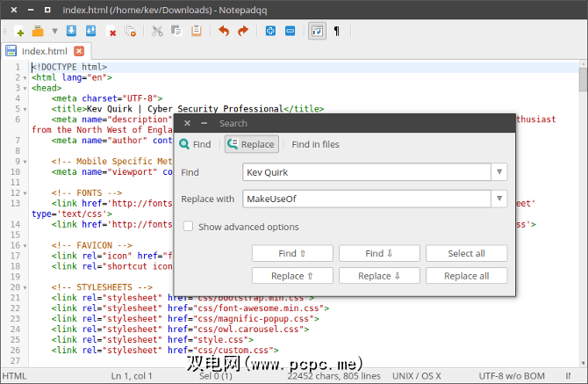Click the Save file toolbar icon
Screen dimensions: 588x384
(71, 32)
